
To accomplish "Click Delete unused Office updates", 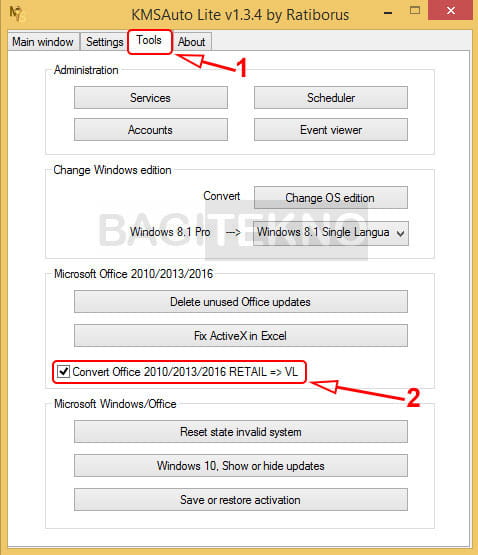I will pos(241,302).
